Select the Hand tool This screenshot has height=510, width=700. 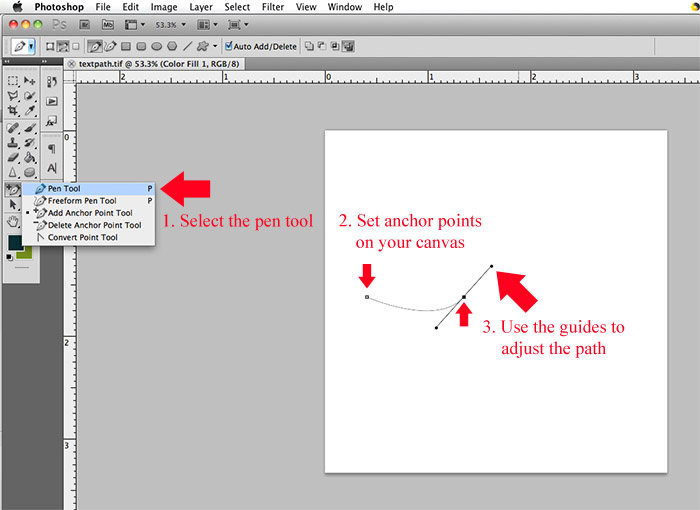coord(13,221)
